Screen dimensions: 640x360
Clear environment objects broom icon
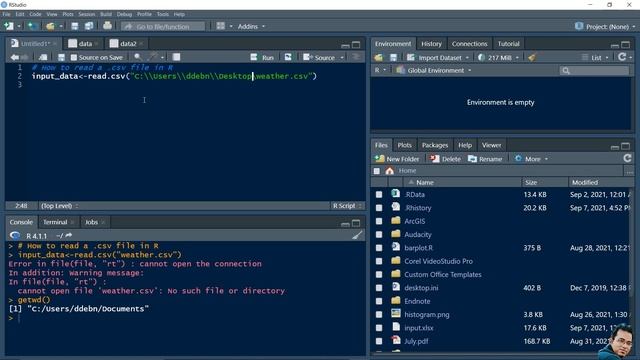[x=532, y=58]
